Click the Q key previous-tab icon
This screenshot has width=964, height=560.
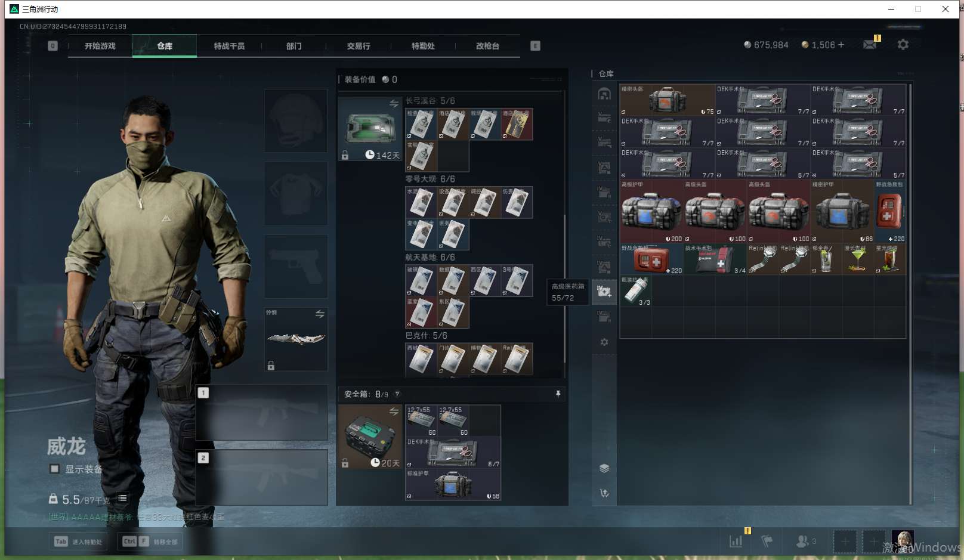pos(52,46)
